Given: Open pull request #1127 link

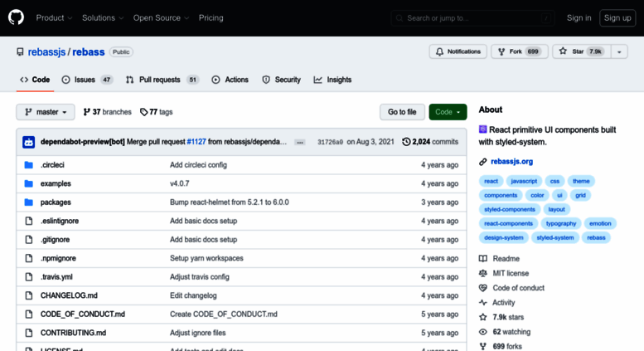Looking at the screenshot, I should tap(196, 142).
